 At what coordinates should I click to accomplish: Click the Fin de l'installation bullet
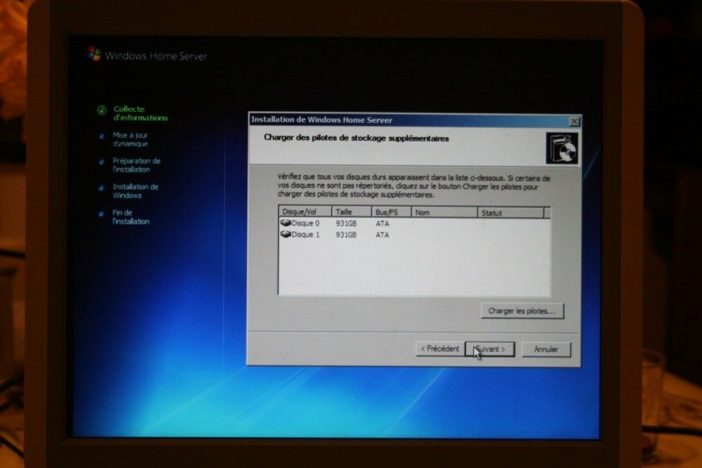tap(102, 215)
